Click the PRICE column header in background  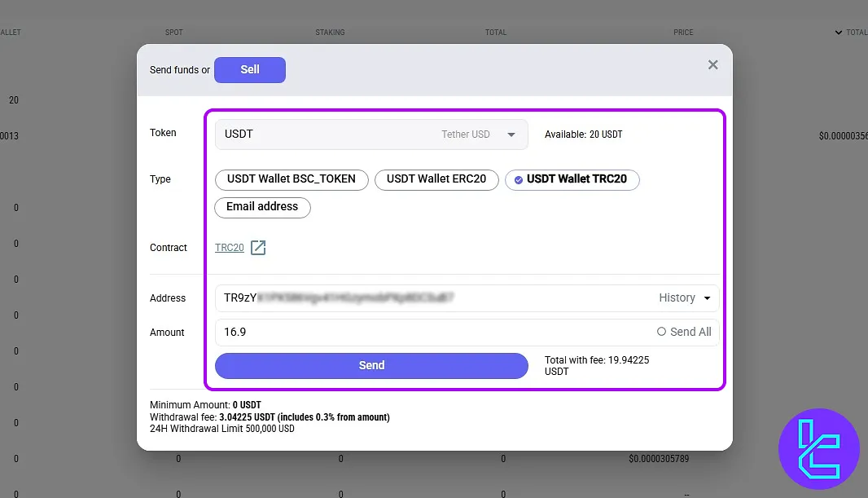tap(683, 32)
